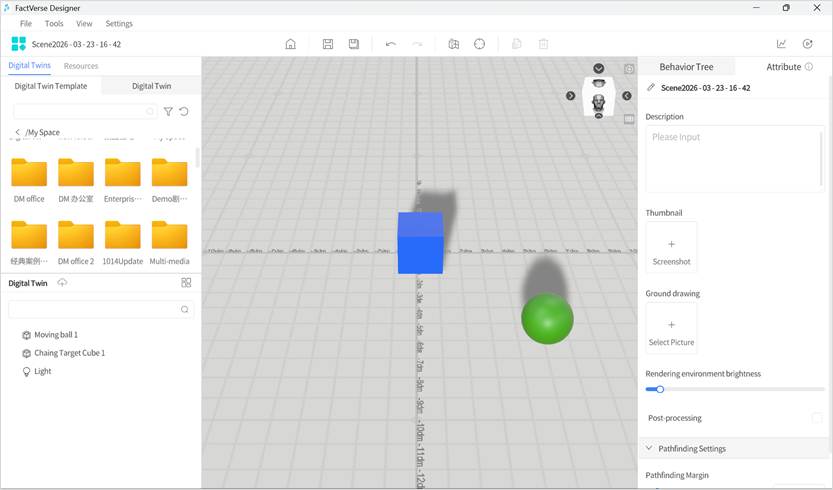This screenshot has height=490, width=833.
Task: Edit scene name with pencil icon
Action: (x=651, y=87)
